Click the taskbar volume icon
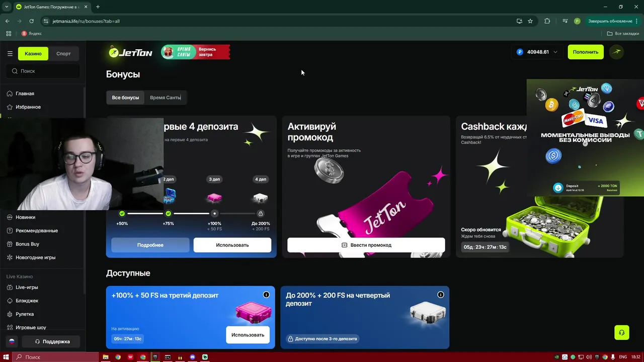 point(589,357)
